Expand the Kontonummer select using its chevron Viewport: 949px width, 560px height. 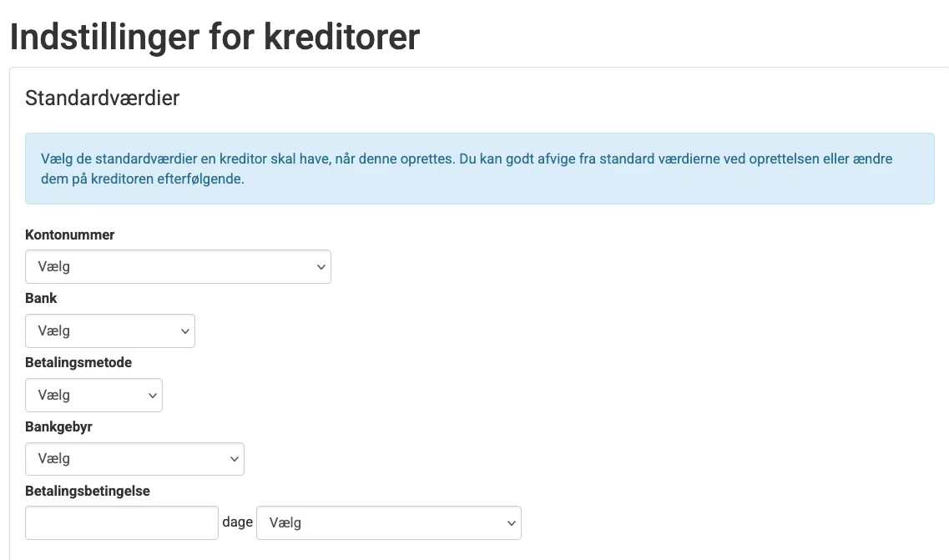(321, 266)
